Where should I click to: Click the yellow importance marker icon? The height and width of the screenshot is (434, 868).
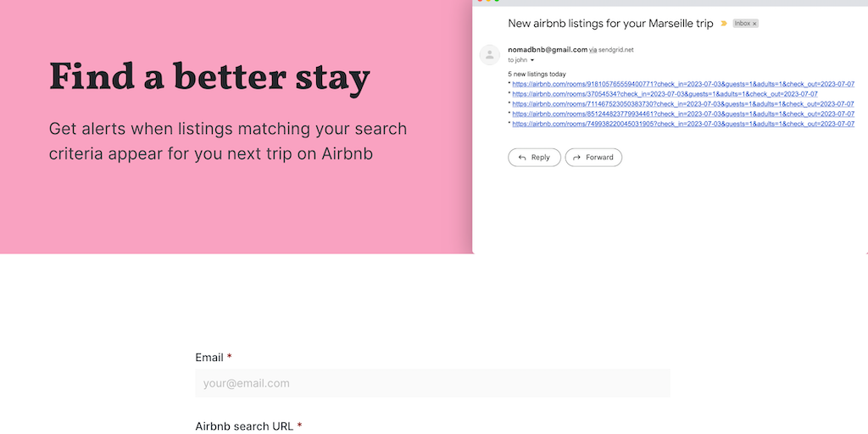click(x=723, y=24)
